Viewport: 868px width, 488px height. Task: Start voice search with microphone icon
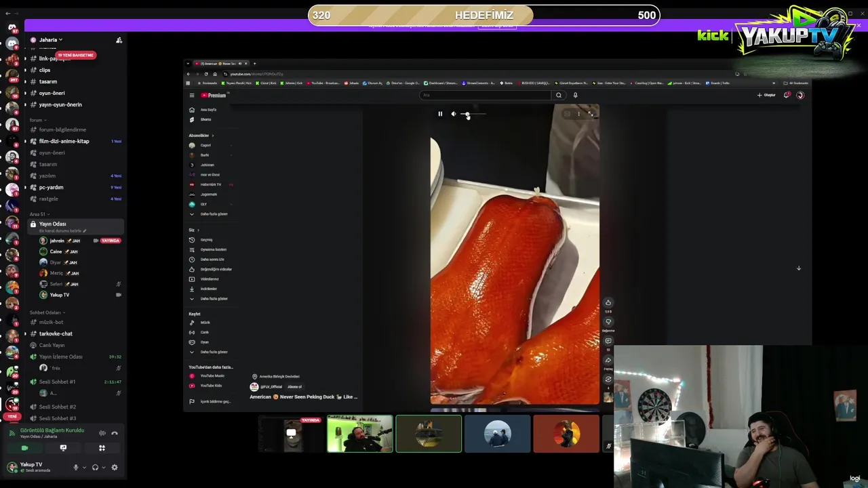click(575, 96)
